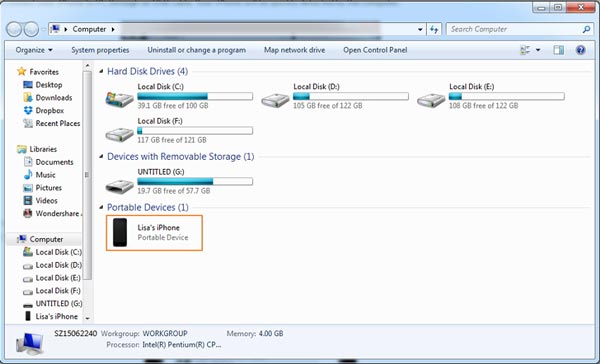Screen dimensions: 600x364
Task: Open the address bar history dropdown
Action: click(x=420, y=29)
